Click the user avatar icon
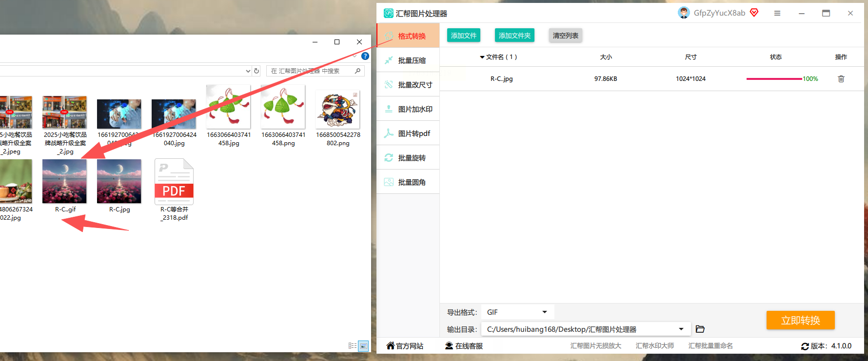 click(684, 13)
